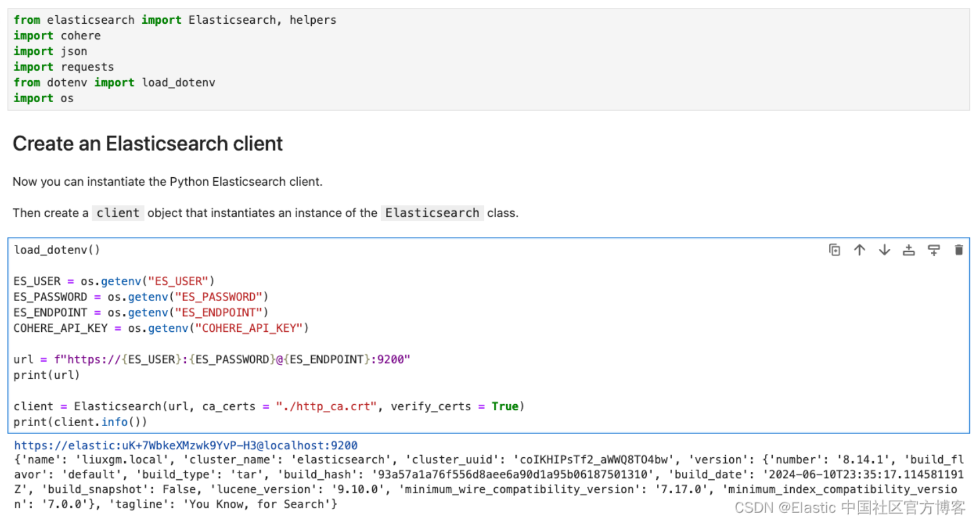Click the 'print(url)' line

[x=46, y=375]
